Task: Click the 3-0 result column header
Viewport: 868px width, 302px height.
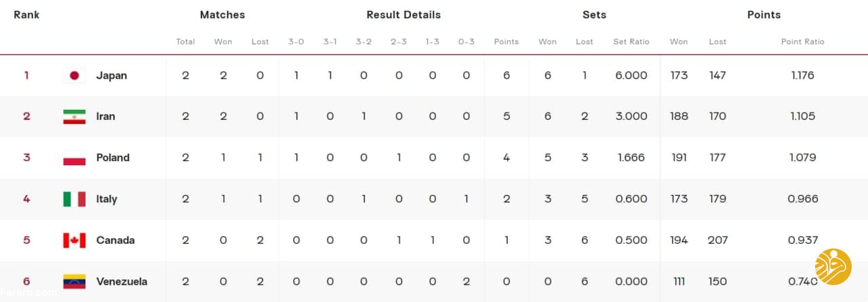Action: click(296, 41)
